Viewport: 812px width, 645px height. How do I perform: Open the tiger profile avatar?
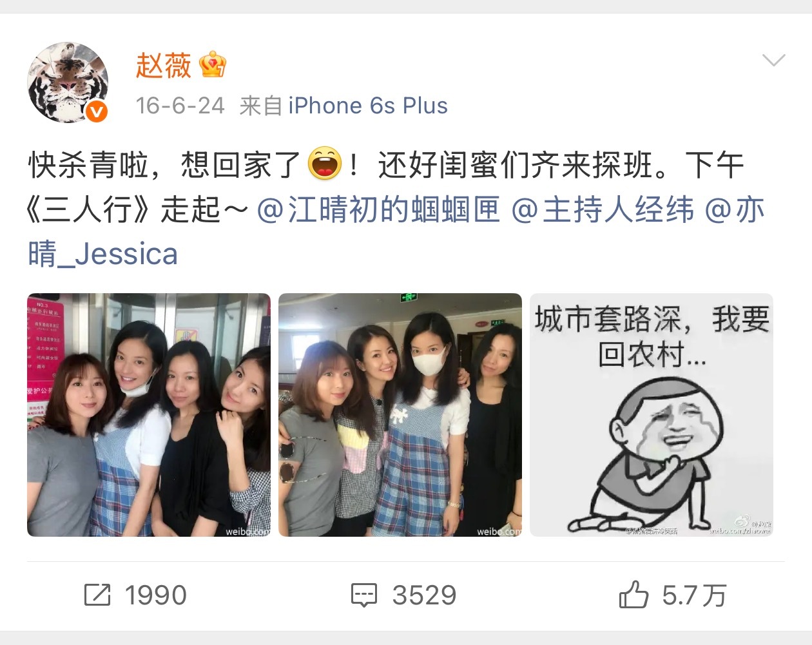(x=68, y=82)
